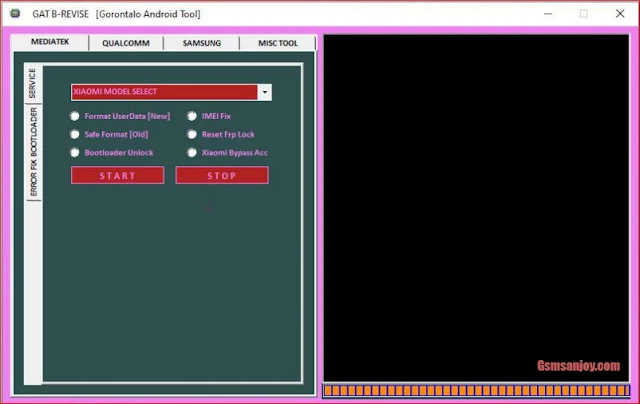Switch to the MEDIATEK tab

pos(50,42)
